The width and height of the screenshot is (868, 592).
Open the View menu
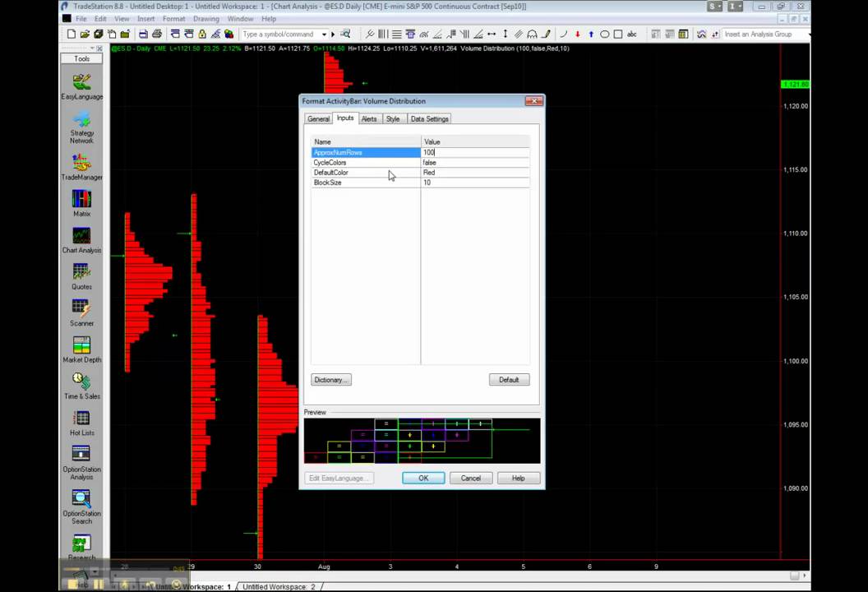pos(122,19)
